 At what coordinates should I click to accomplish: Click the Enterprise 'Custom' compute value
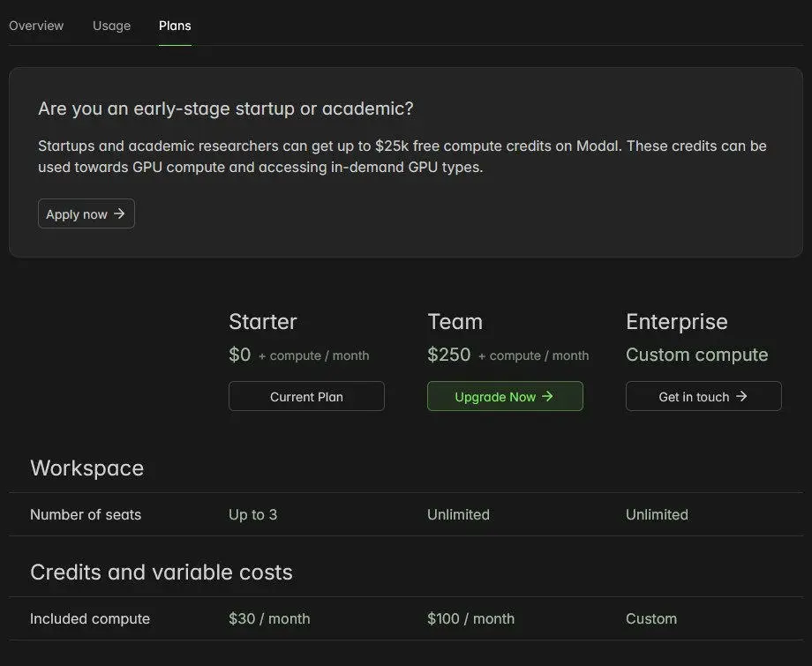point(651,619)
